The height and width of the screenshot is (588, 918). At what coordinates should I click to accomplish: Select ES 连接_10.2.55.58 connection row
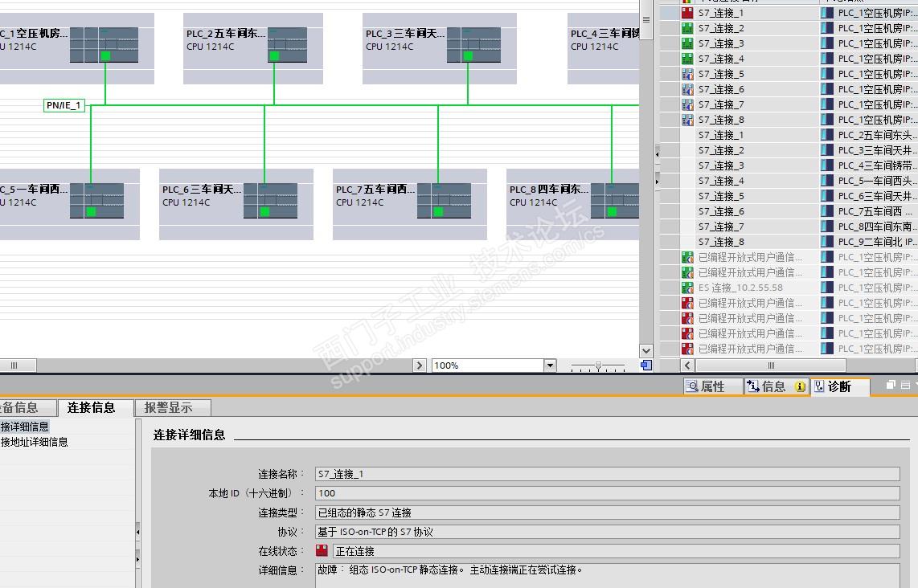click(x=789, y=288)
